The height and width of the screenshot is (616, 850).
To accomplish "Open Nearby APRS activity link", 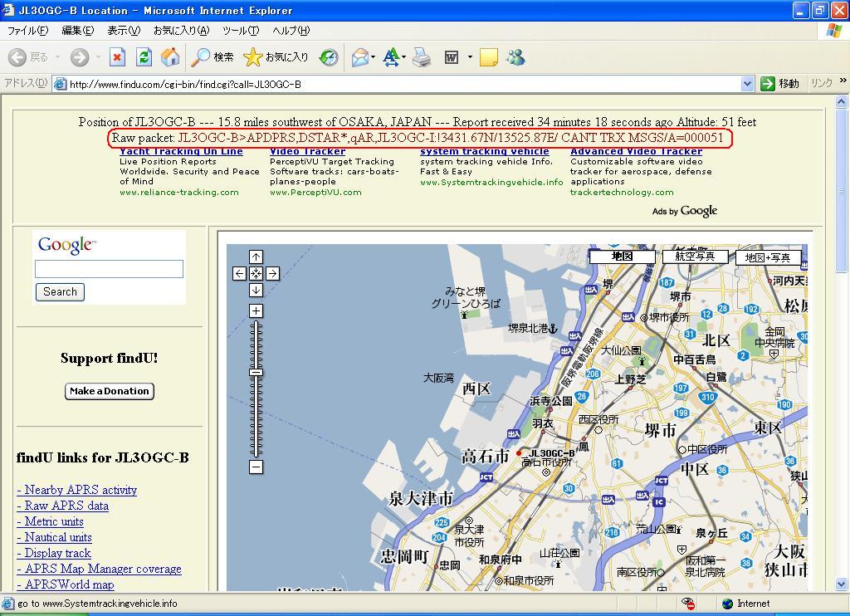I will [x=77, y=490].
